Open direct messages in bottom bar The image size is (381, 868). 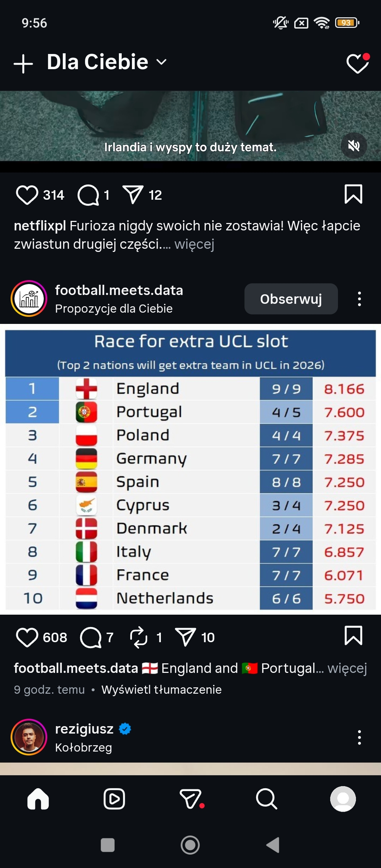(191, 799)
